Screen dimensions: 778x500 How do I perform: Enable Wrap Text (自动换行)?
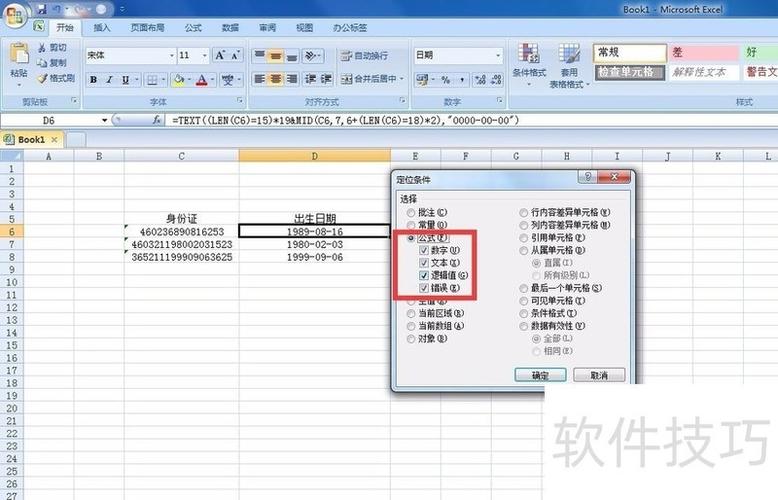[x=364, y=56]
